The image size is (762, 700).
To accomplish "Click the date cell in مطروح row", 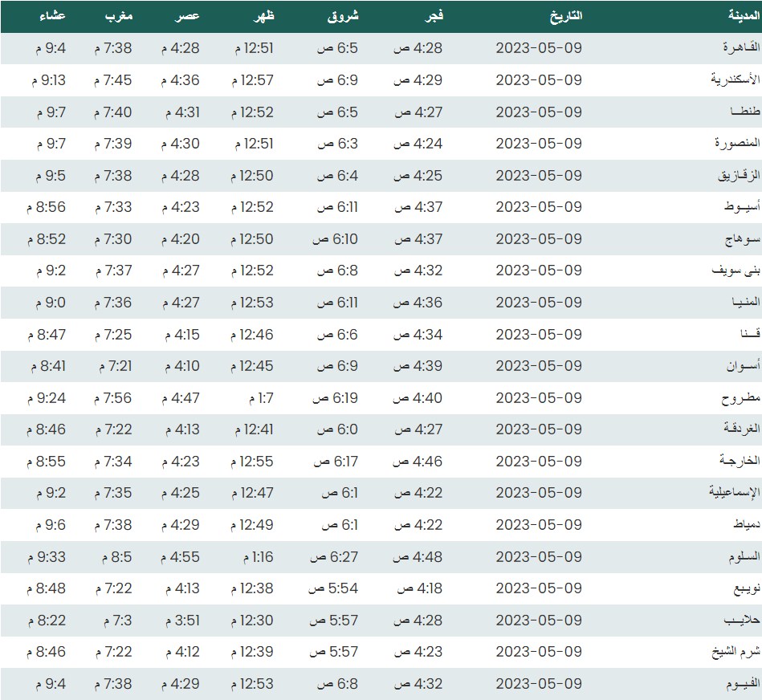I will pos(538,397).
